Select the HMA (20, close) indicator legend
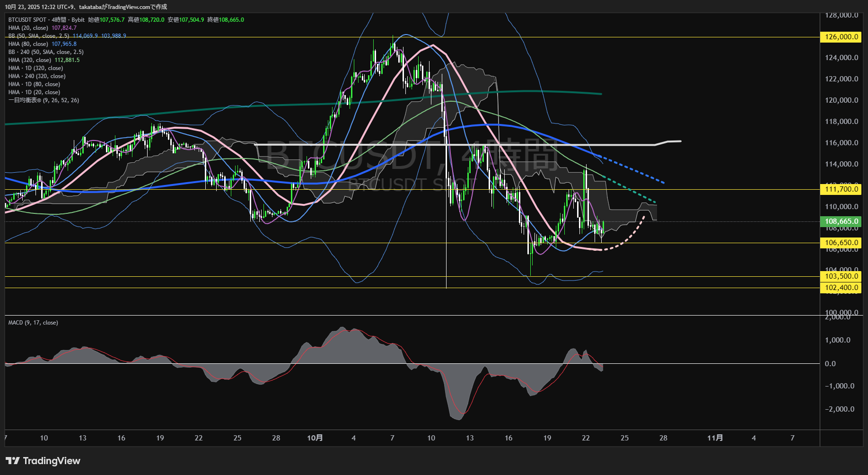The image size is (868, 475). point(28,28)
